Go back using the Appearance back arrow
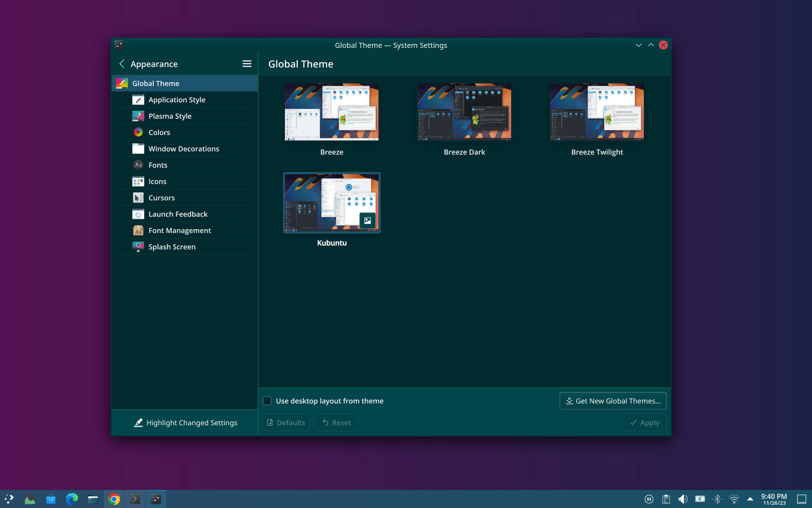Screen dimensions: 812x508 pos(122,64)
